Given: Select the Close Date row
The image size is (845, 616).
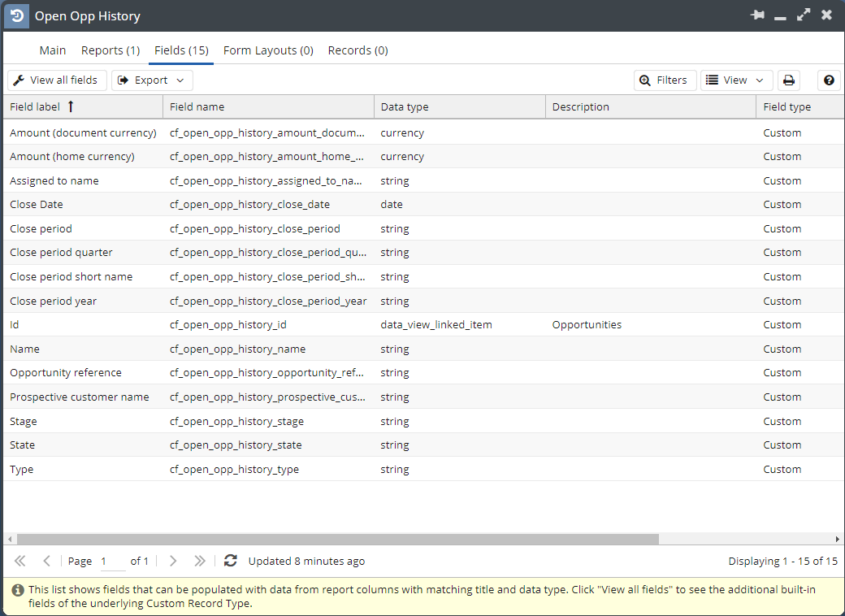Looking at the screenshot, I should pos(423,204).
